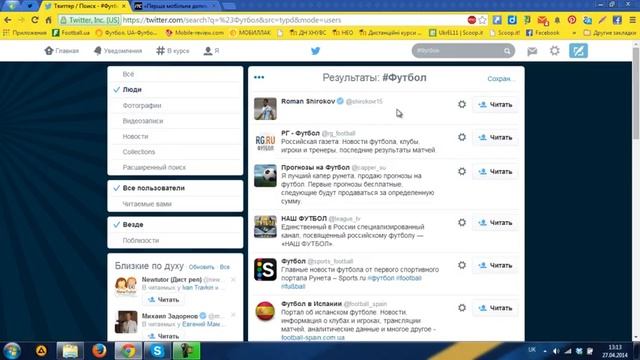Follow Михаил Задорнов in suggestions
The image size is (640, 360).
tap(163, 336)
